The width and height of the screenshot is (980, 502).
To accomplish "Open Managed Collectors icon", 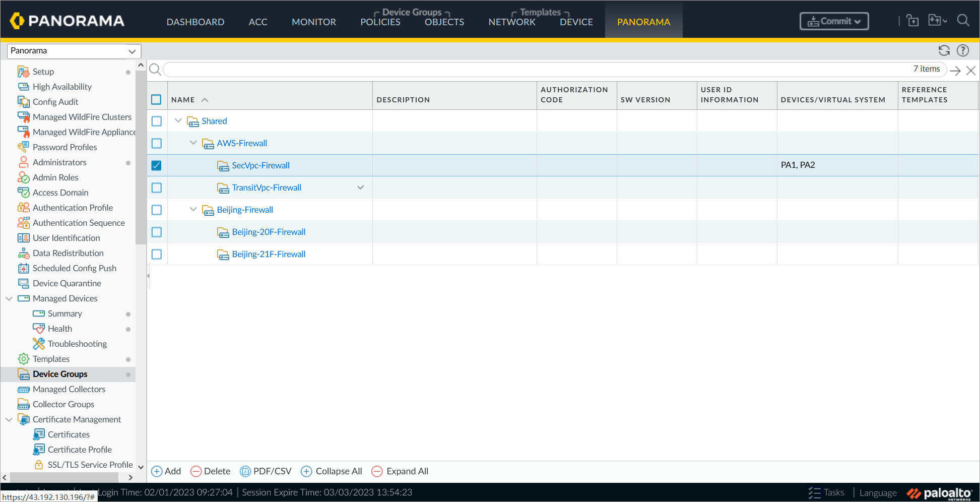I will click(x=23, y=389).
